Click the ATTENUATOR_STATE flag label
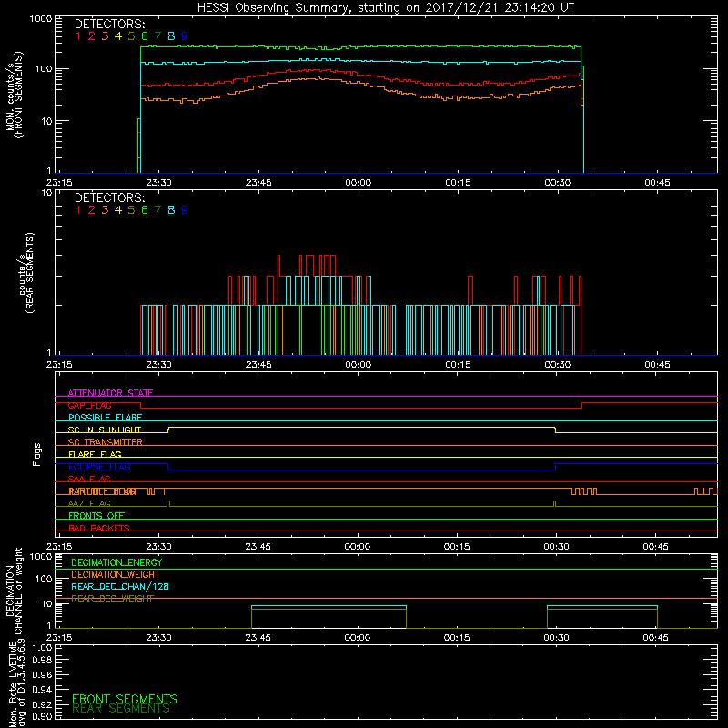This screenshot has width=728, height=728. (x=110, y=393)
